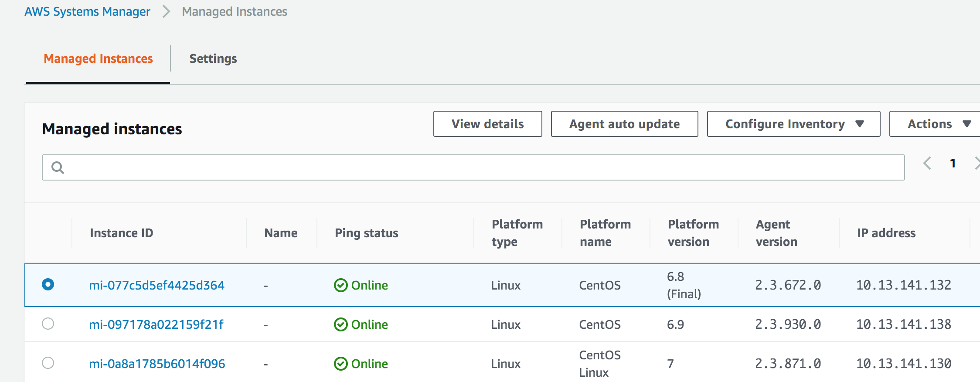The width and height of the screenshot is (980, 382).
Task: Open instance mi-077c5d5ef4425d364 link
Action: [157, 285]
